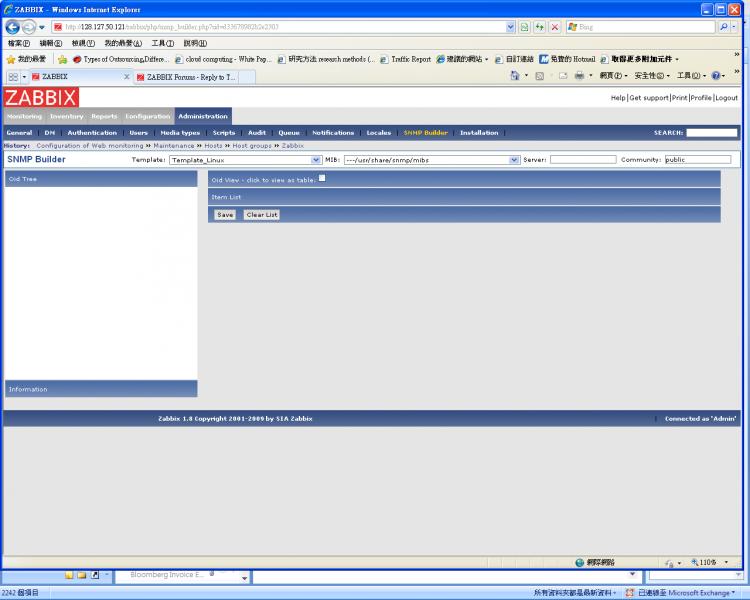Click the Home icon in command bar
This screenshot has width=750, height=600.
point(515,76)
